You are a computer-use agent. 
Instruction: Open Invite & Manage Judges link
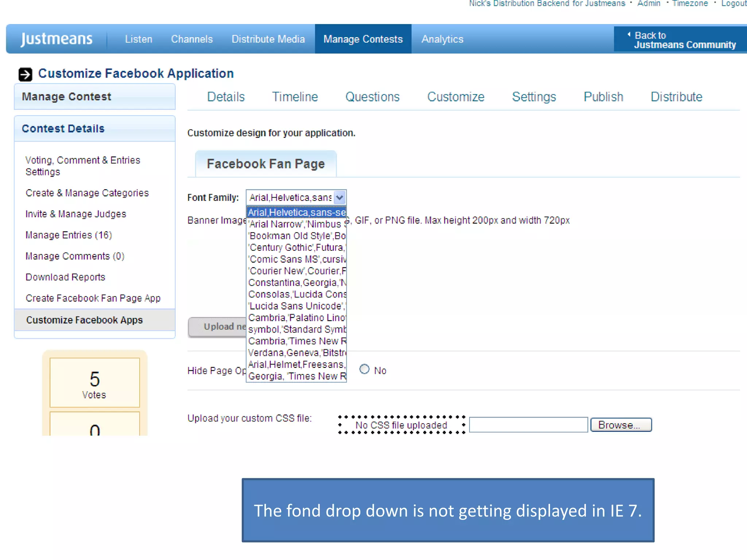point(76,214)
